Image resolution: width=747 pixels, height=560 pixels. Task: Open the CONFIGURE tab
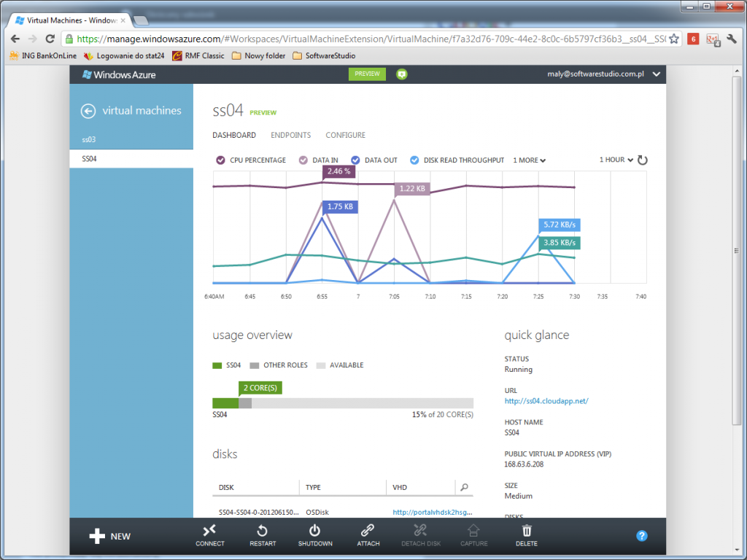coord(345,135)
